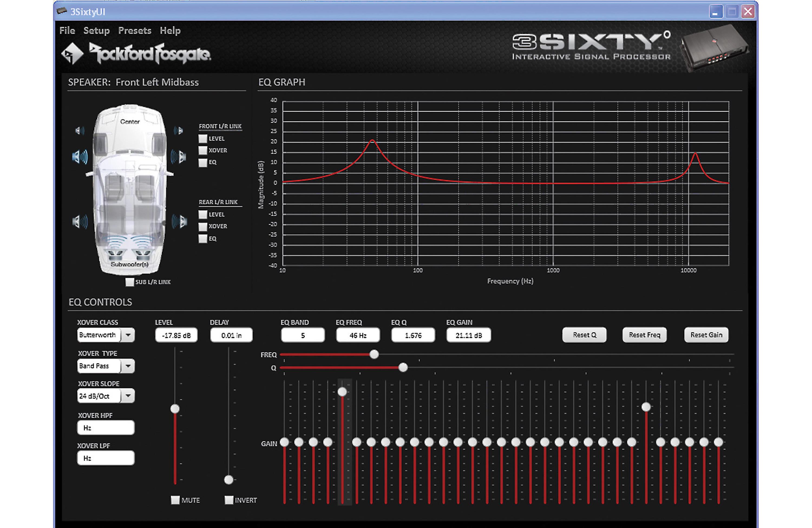Viewport: 812px width, 528px height.
Task: Click the raised band 5 gain slider knob
Action: pyautogui.click(x=342, y=392)
